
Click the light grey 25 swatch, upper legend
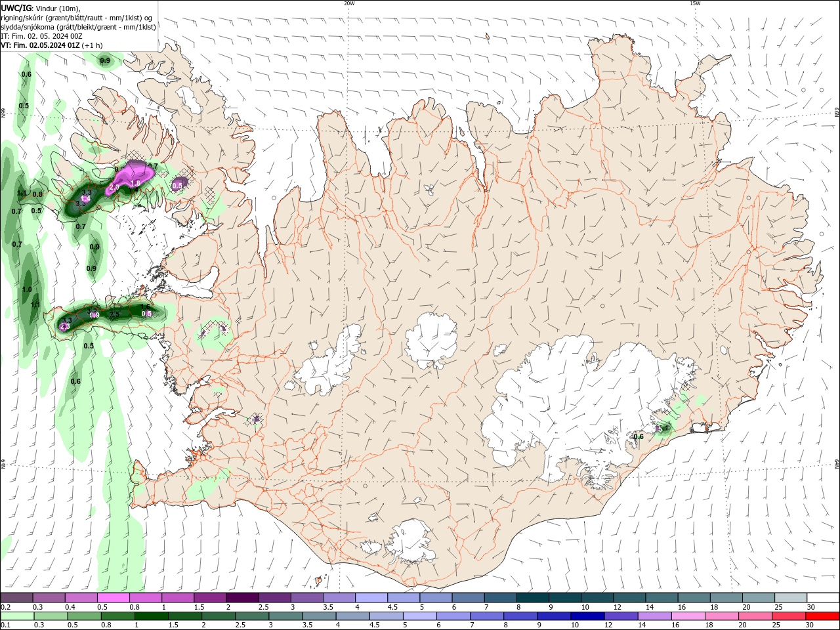(789, 598)
